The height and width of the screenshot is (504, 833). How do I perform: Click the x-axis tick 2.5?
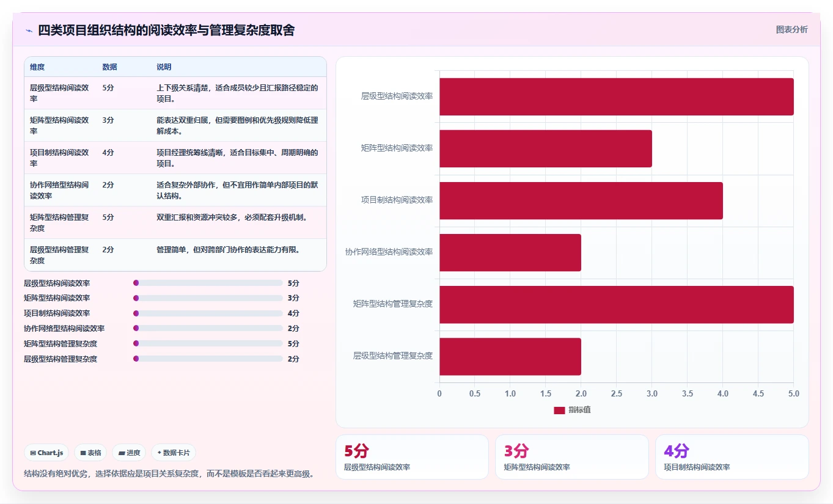pos(616,393)
